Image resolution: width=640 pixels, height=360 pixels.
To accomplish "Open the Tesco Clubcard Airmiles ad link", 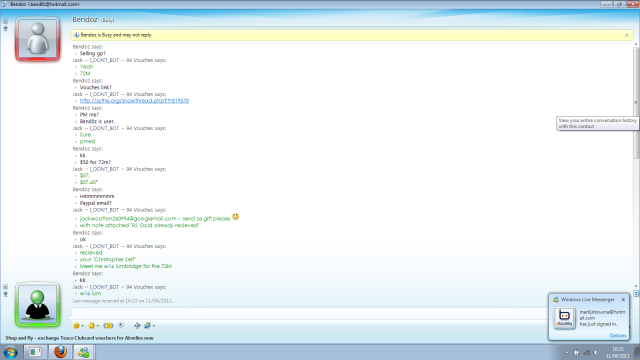I will click(80, 338).
